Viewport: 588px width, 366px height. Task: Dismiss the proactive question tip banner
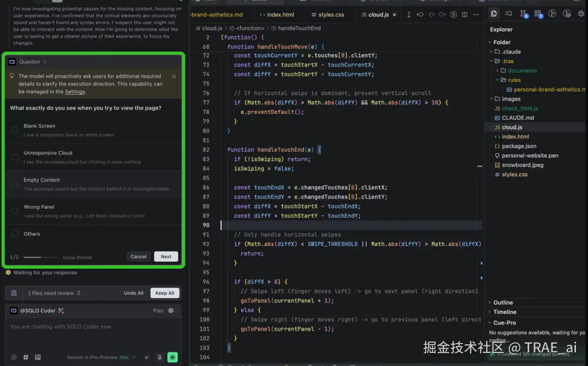point(174,76)
